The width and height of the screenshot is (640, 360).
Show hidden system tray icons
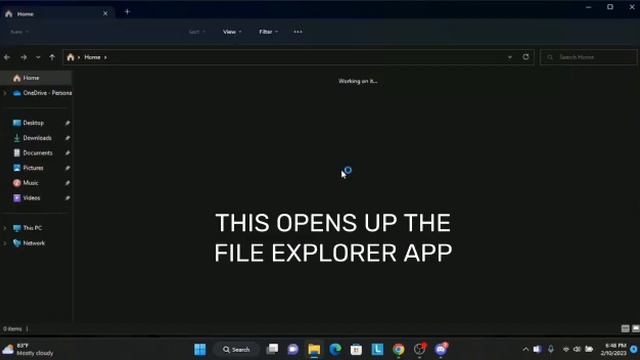[525, 349]
